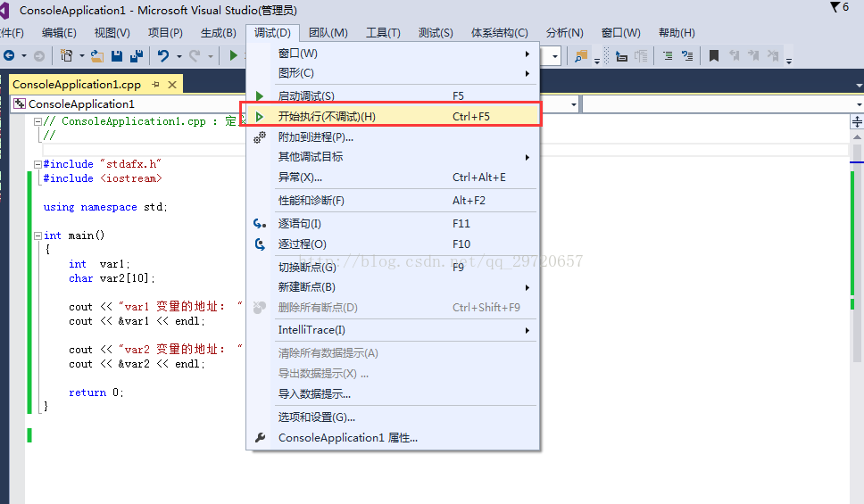This screenshot has width=864, height=504.
Task: Close the ConsoleApplication1.cpp tab
Action: (x=172, y=84)
